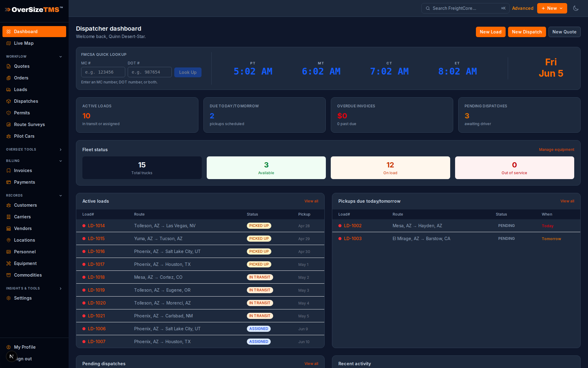The height and width of the screenshot is (368, 588).
Task: Open the New dropdown menu
Action: point(552,8)
